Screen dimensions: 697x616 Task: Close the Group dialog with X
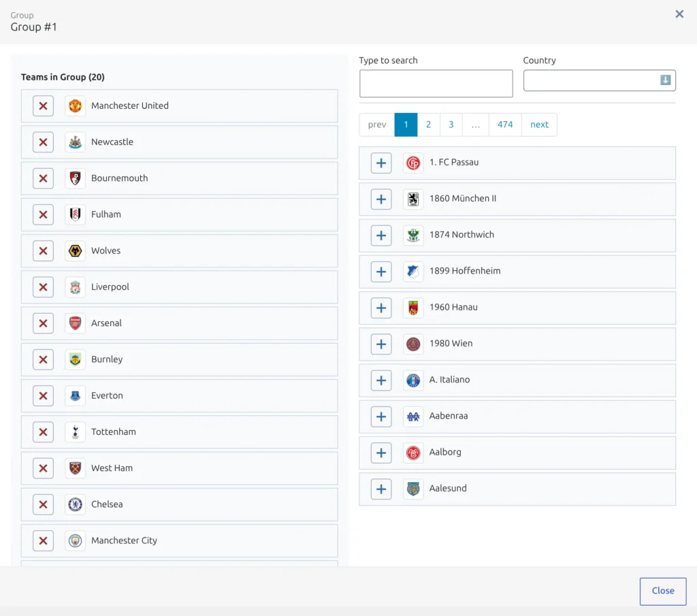[x=679, y=14]
